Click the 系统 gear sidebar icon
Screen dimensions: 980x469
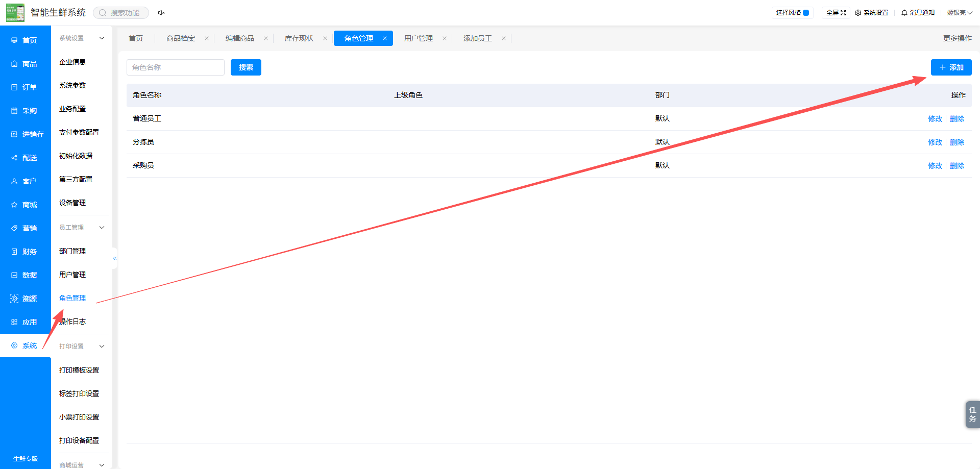(14, 345)
